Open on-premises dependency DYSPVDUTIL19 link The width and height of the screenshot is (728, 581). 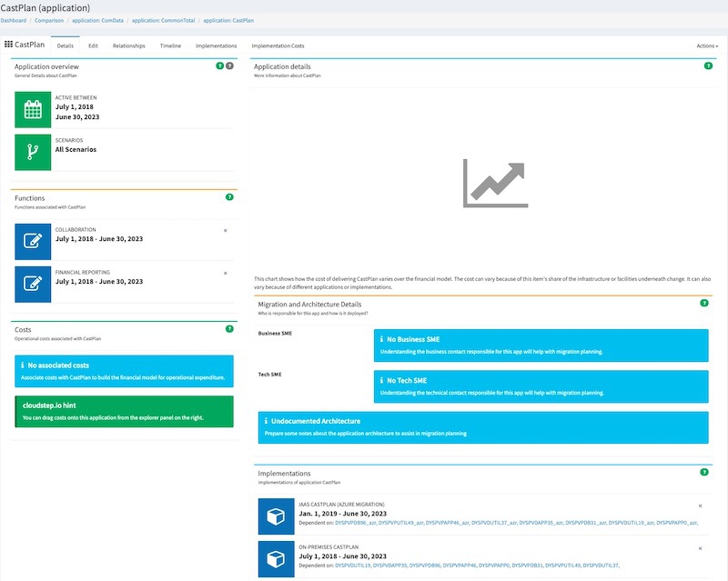[x=353, y=566]
